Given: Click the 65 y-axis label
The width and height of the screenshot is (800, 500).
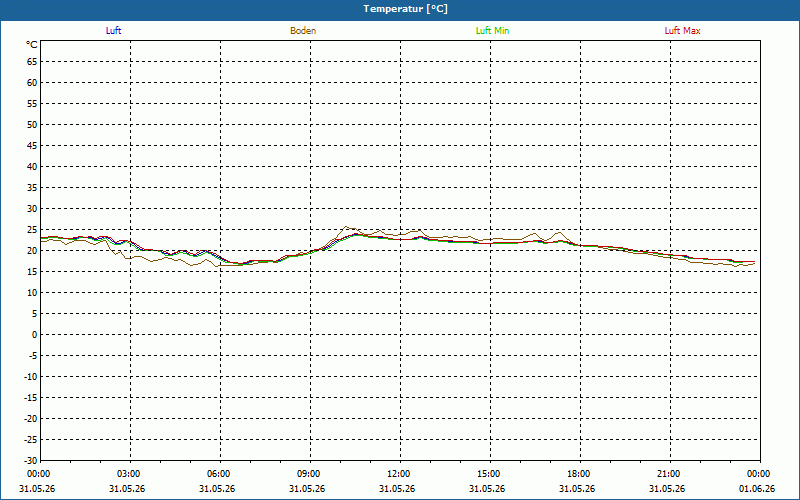Looking at the screenshot, I should click(32, 62).
